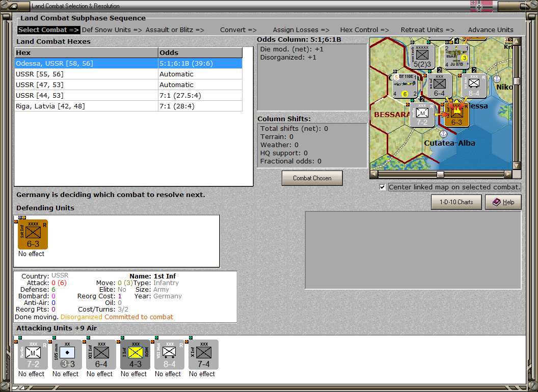Screen dimensions: 538x392
Task: Click the 7:1 (27.5:4) odds cell
Action: (200, 96)
